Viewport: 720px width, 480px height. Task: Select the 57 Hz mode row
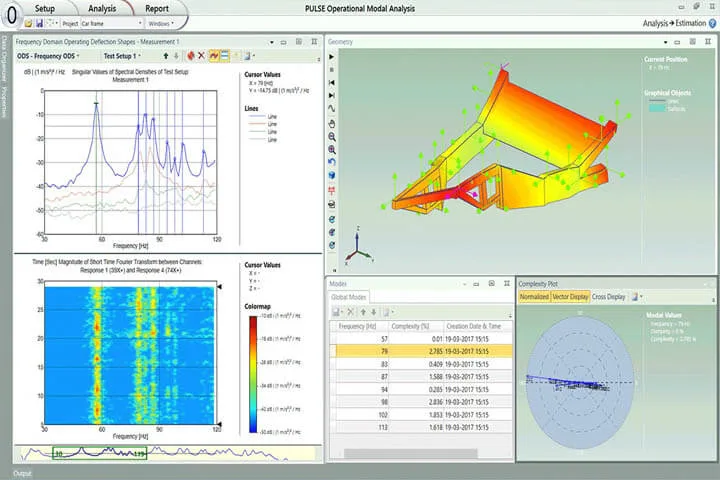421,339
